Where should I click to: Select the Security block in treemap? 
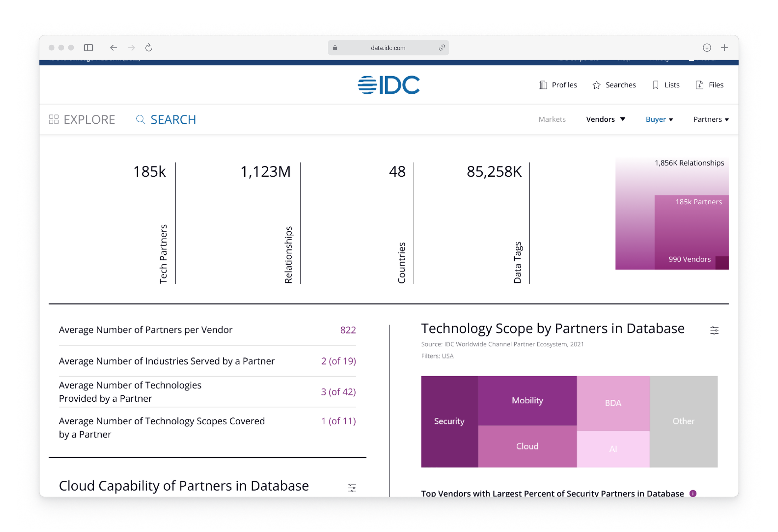[449, 421]
